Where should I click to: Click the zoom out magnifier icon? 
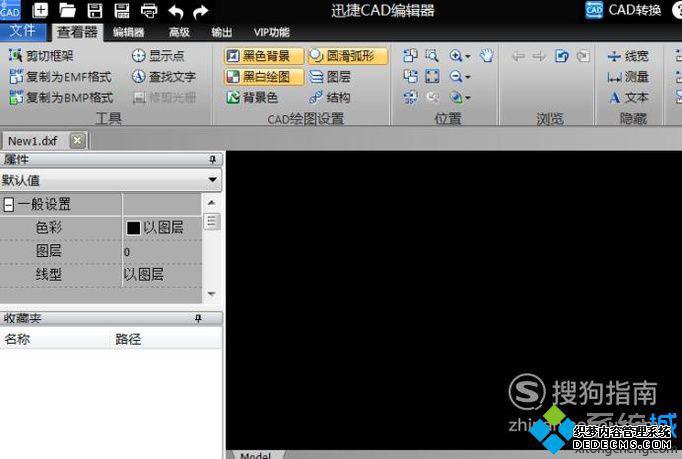[x=456, y=77]
